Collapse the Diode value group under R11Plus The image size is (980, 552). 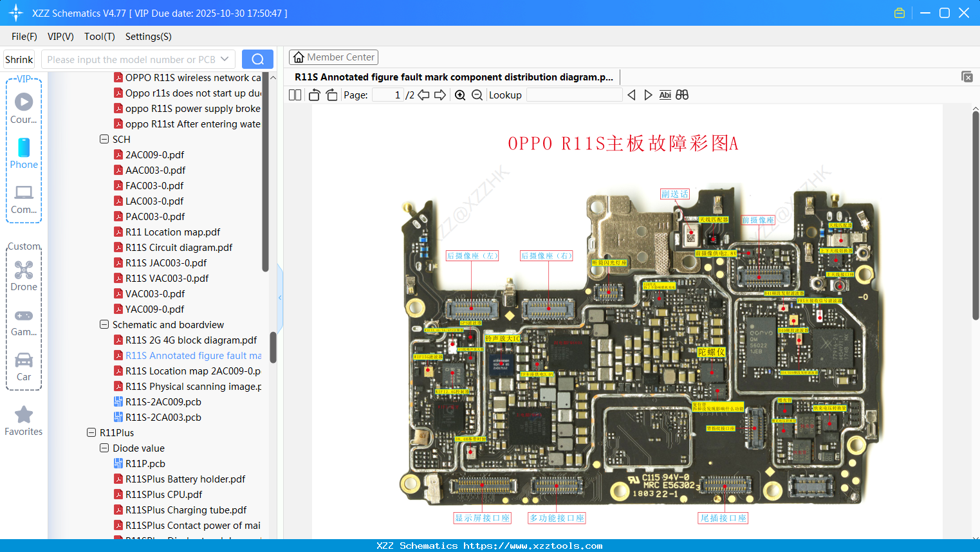pos(104,448)
